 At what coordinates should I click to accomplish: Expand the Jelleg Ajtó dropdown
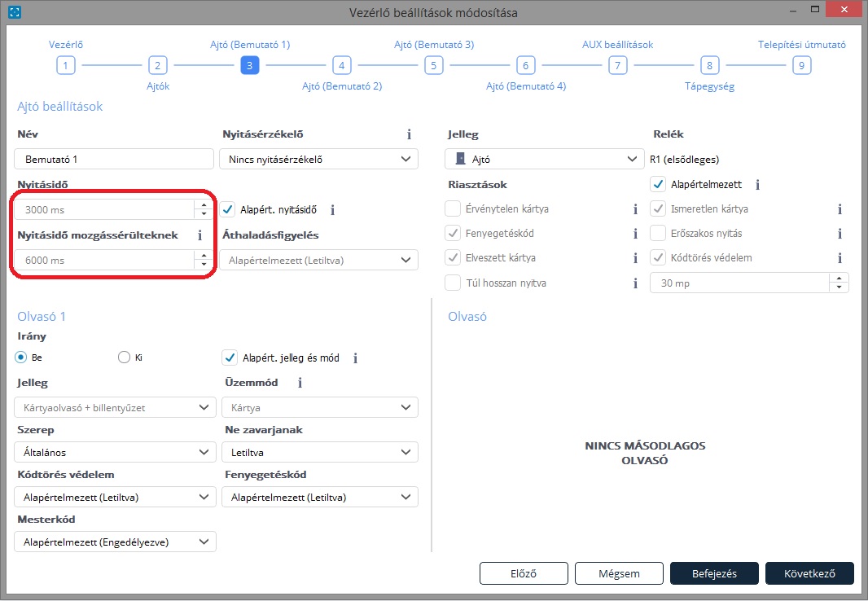544,159
